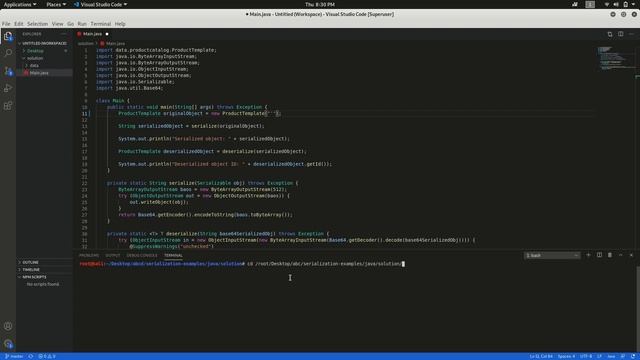Viewport: 640px width, 360px height.
Task: Kill terminal with the trash icon
Action: coord(610,255)
